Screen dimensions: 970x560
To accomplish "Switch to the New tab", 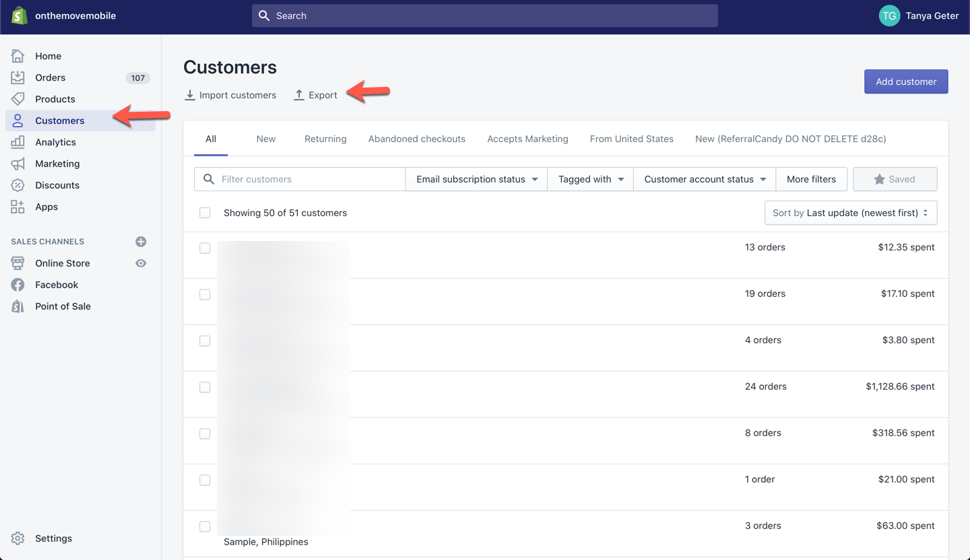I will pos(266,139).
